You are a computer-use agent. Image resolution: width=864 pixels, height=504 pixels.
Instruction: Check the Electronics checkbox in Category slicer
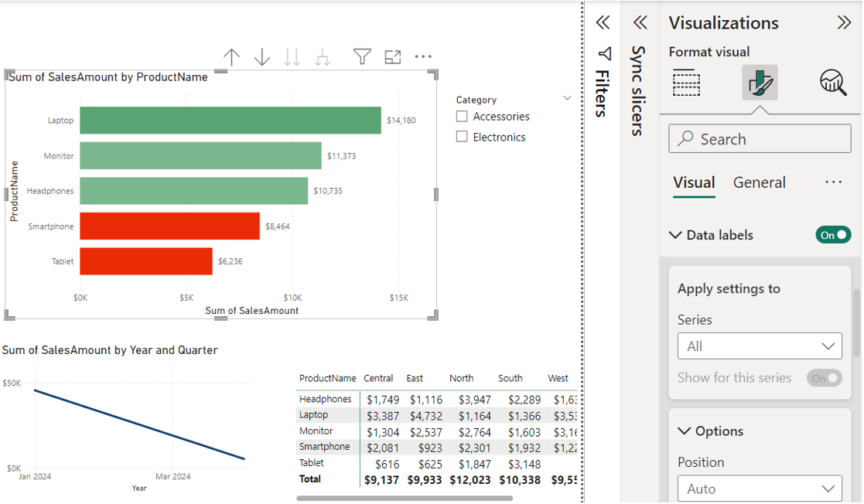coord(462,136)
